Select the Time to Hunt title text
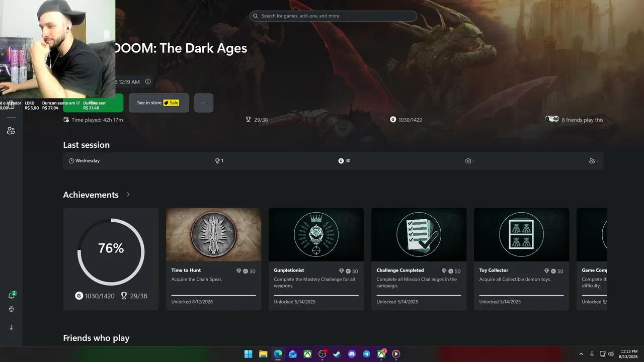 pos(186,270)
